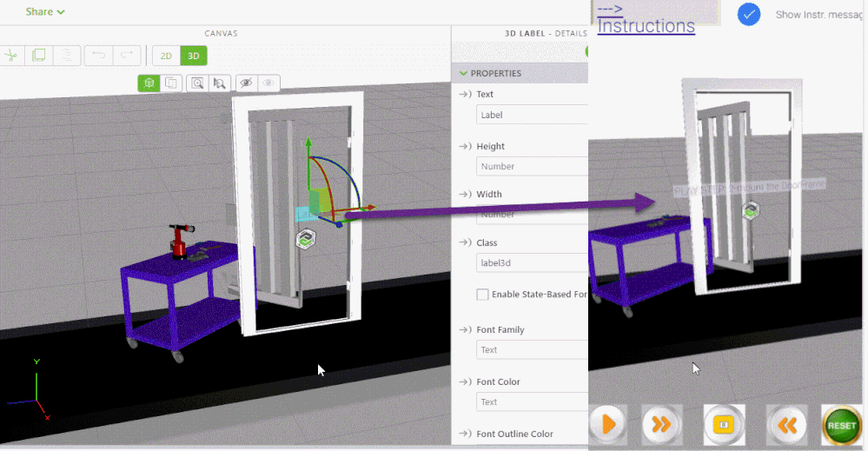868x451 pixels.
Task: Switch canvas to 2D view
Action: [166, 56]
